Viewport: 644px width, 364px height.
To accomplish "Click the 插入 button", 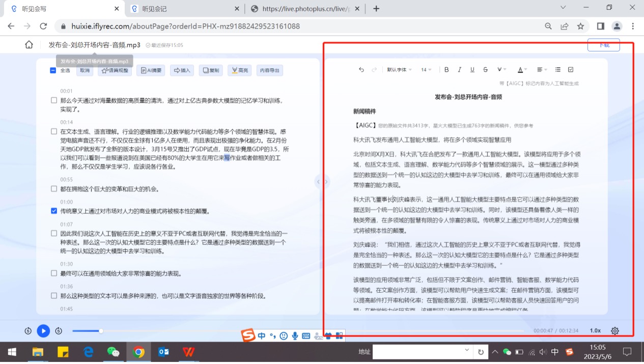I will pos(182,71).
